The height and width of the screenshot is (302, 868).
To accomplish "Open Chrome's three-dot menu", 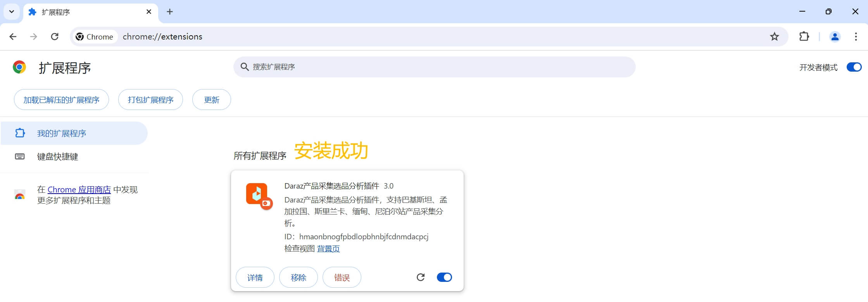I will point(856,37).
